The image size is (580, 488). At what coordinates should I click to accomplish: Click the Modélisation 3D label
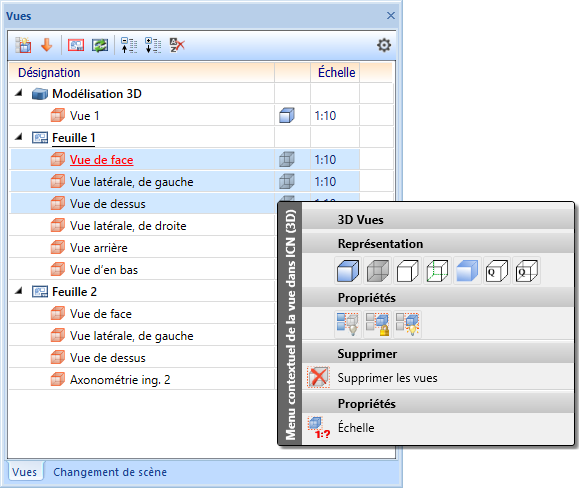pos(97,94)
